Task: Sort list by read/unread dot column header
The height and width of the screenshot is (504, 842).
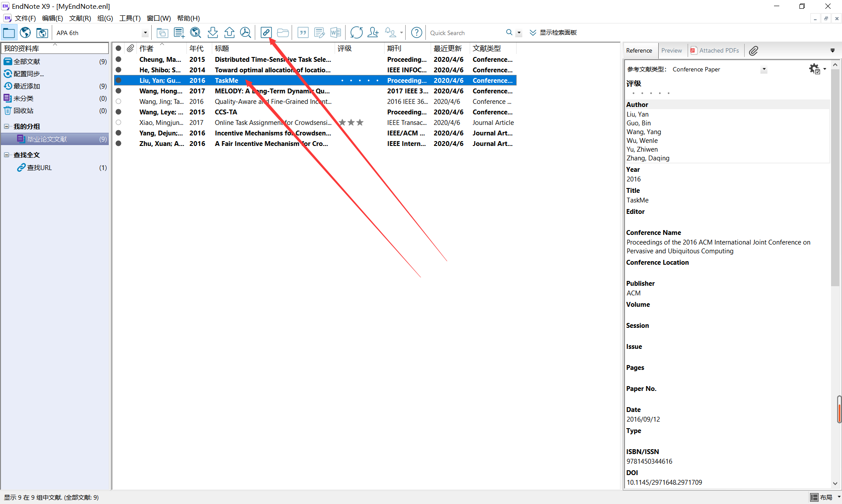Action: point(118,48)
